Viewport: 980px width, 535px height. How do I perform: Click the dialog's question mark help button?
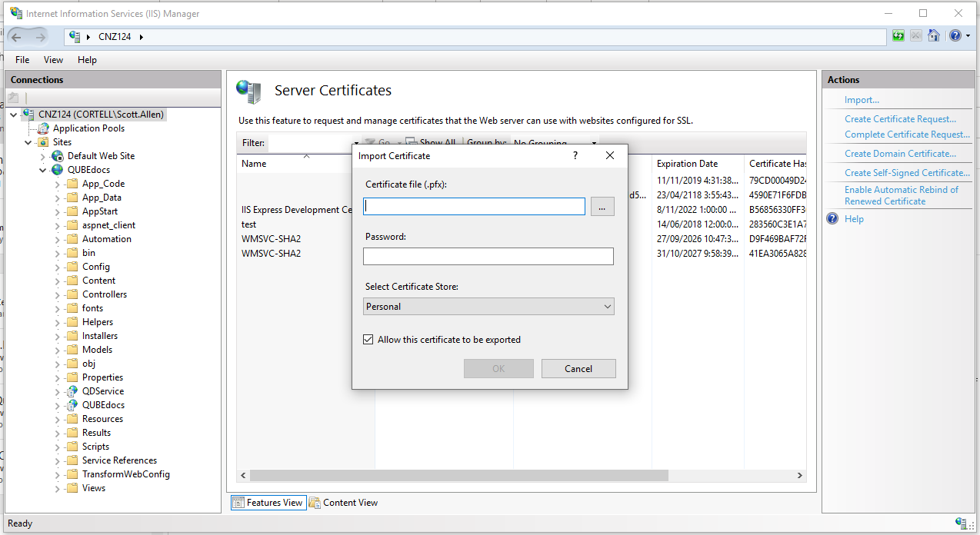(575, 155)
